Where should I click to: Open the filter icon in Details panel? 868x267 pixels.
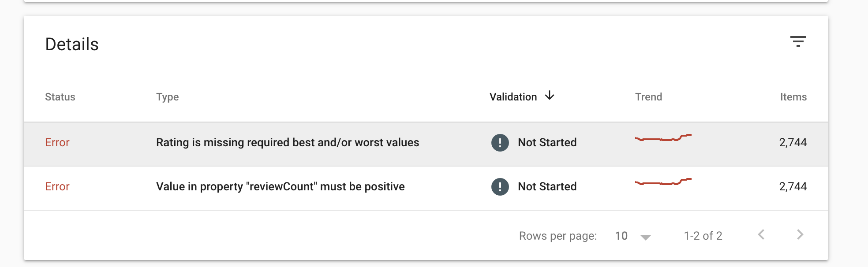tap(798, 41)
